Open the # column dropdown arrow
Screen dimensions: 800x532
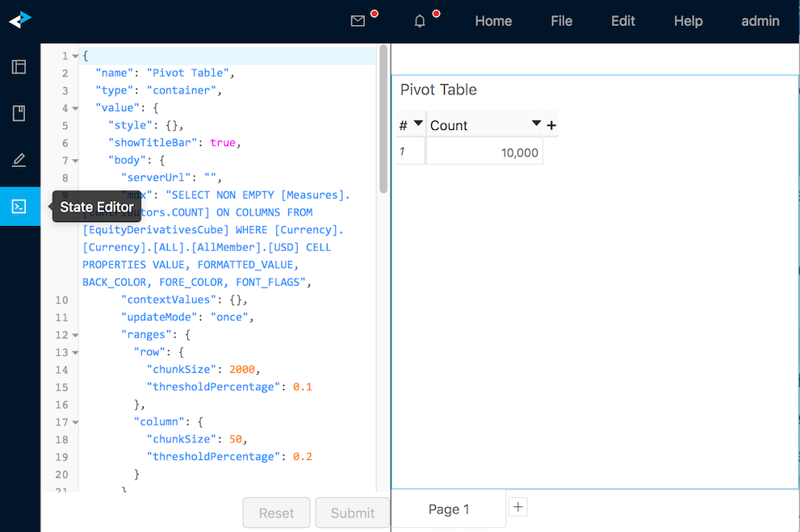[418, 123]
